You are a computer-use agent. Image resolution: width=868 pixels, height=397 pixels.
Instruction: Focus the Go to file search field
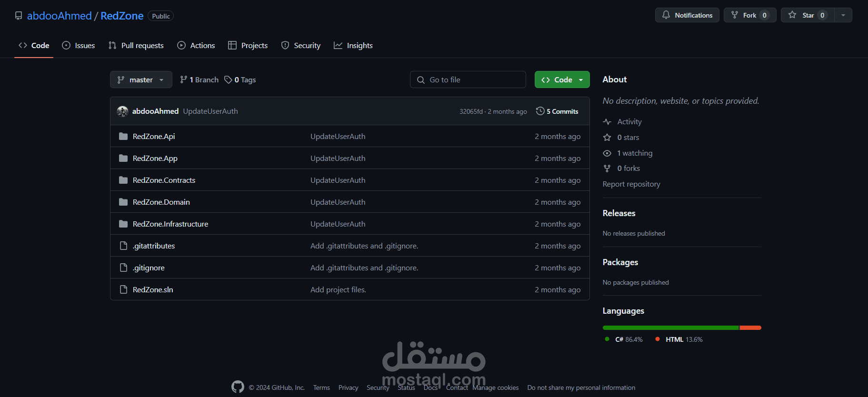(x=468, y=79)
